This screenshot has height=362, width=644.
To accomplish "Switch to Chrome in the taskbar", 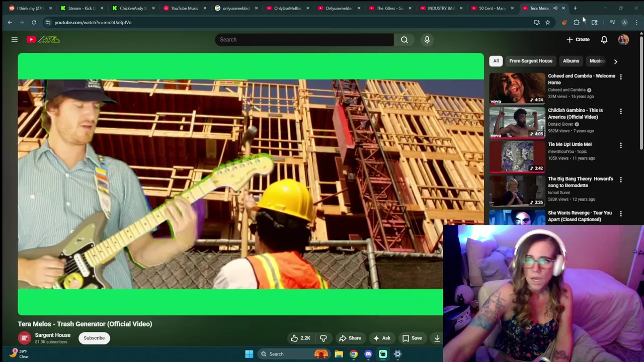I will [354, 354].
